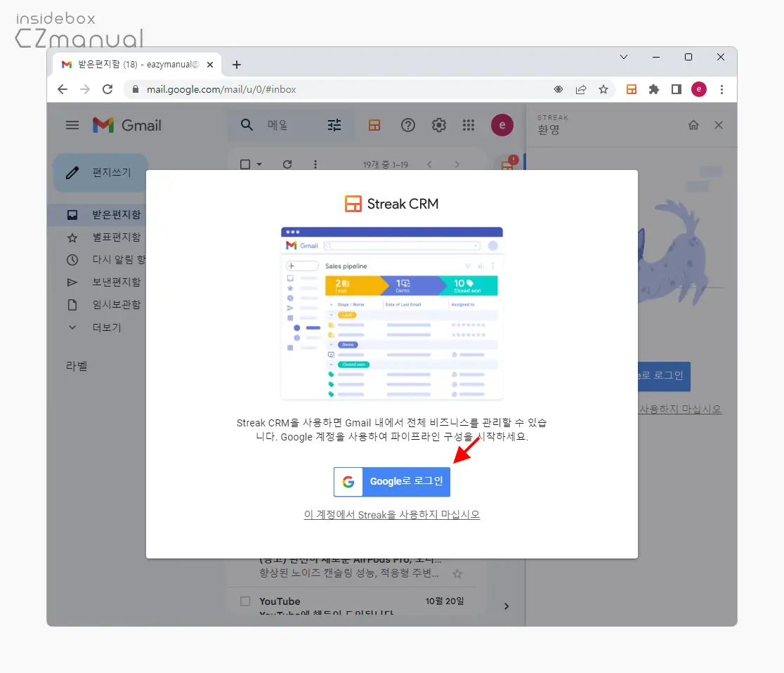Open the Google apps grid icon

[x=469, y=125]
